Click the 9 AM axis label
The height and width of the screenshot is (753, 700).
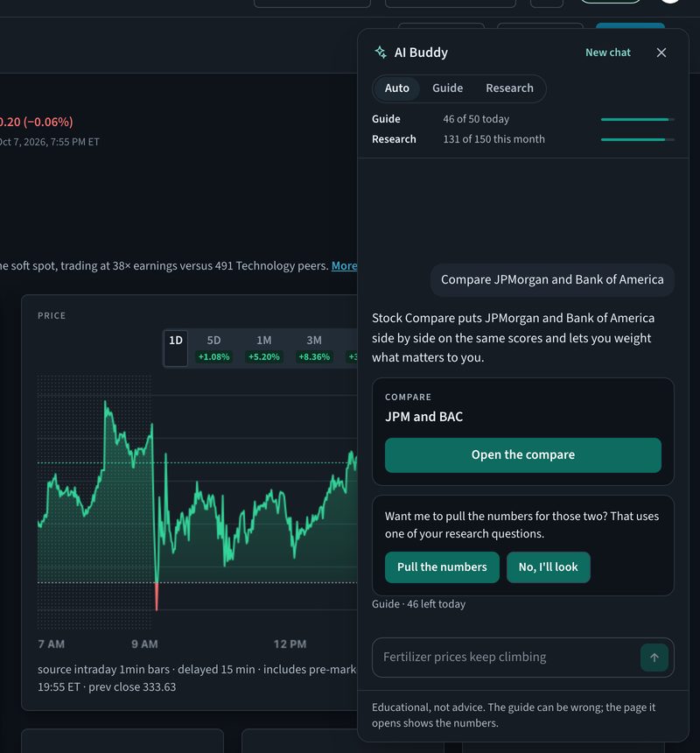144,644
